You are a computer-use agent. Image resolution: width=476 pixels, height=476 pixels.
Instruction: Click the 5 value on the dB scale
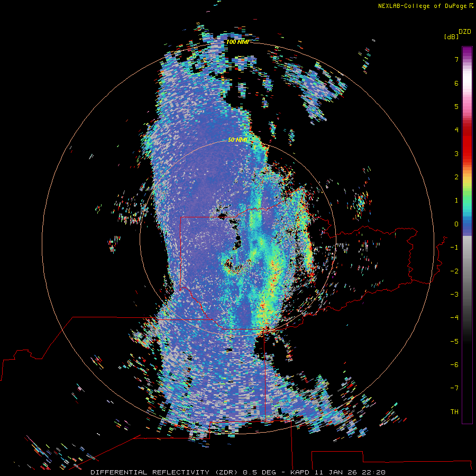pyautogui.click(x=456, y=106)
